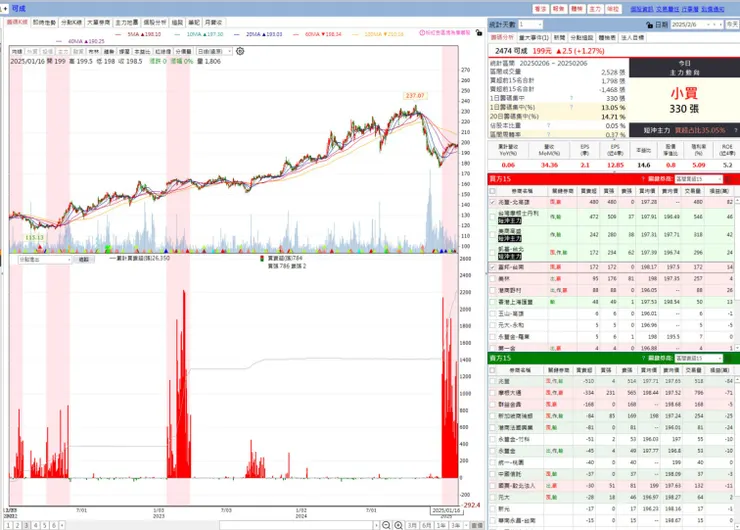Click the 今天 button beside date
Viewport: 740px width, 530px height.
point(732,25)
